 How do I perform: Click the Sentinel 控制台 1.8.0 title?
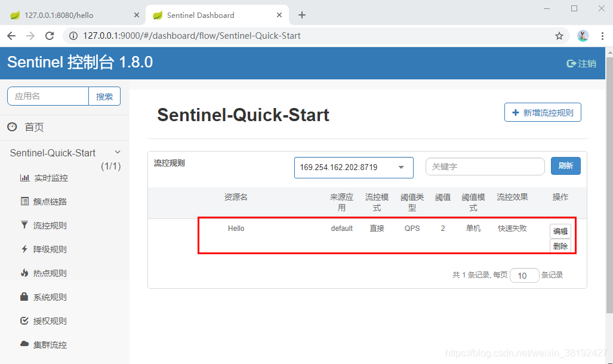click(x=80, y=62)
